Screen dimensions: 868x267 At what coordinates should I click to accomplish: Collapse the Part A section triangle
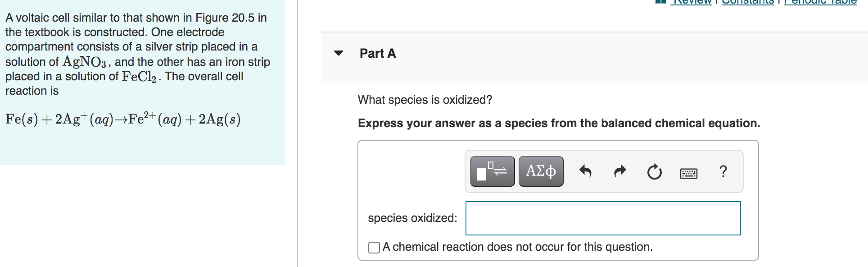(339, 53)
